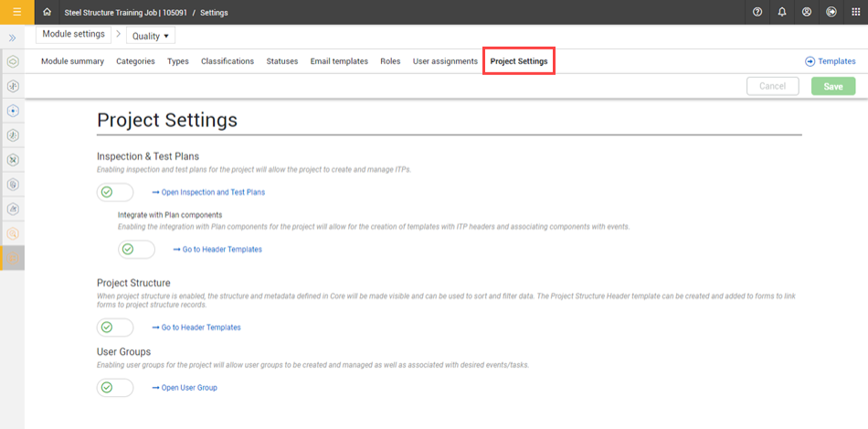Turn off the User Groups switch

point(115,388)
